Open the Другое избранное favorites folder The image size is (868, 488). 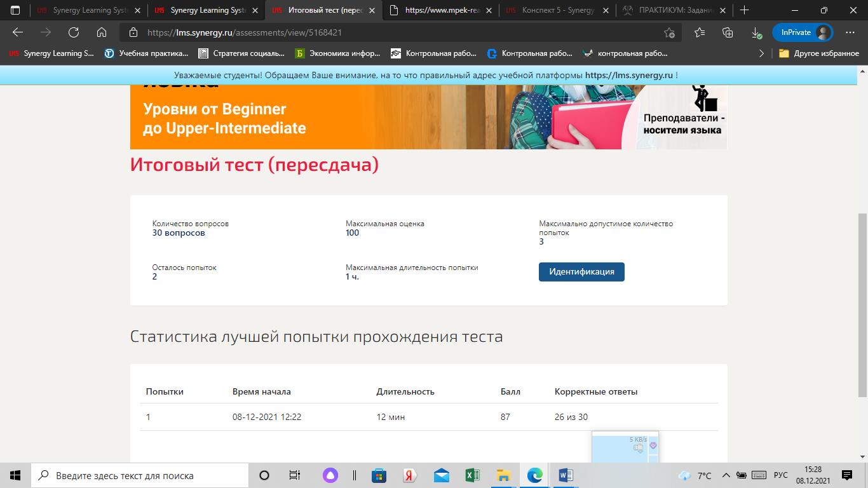coord(819,53)
